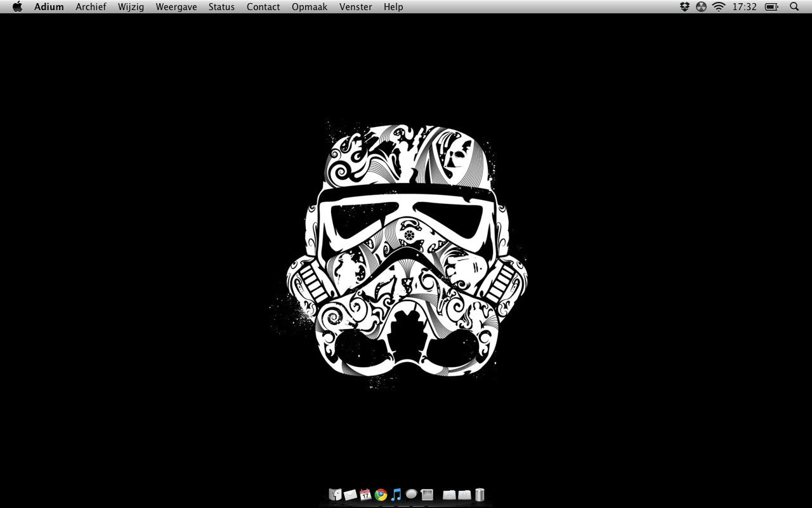Open the battery status menu
The height and width of the screenshot is (508, 812).
[x=771, y=7]
